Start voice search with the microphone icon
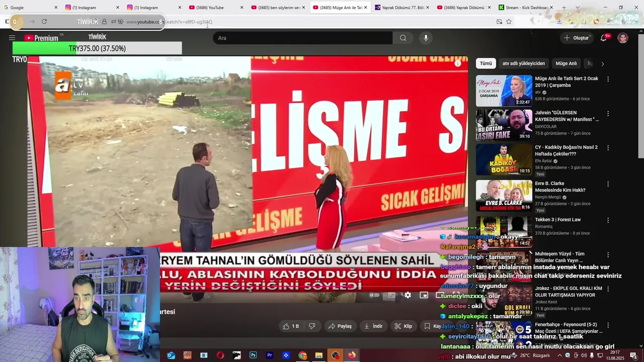644x362 pixels. (x=426, y=38)
